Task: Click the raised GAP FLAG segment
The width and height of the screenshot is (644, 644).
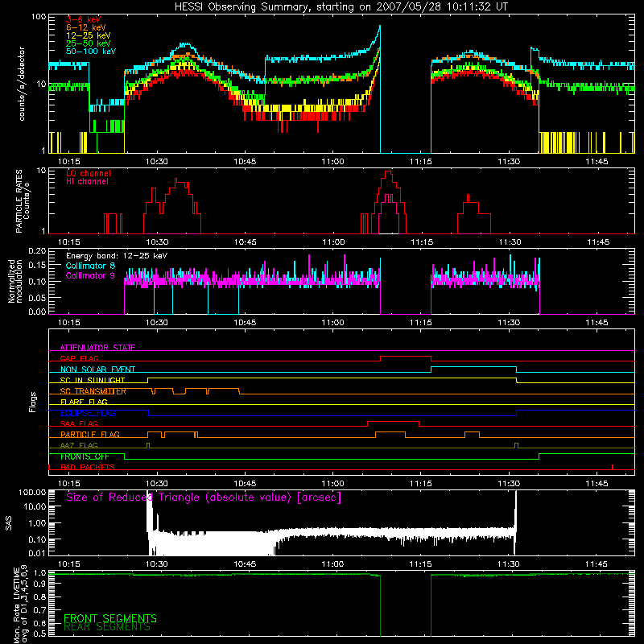Action: tap(406, 357)
